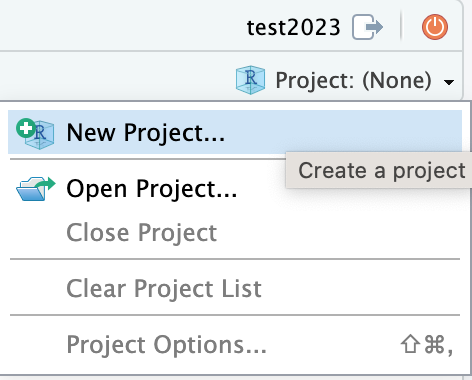472x380 pixels.
Task: Click the command key symbol in the shortcut
Action: (x=435, y=344)
